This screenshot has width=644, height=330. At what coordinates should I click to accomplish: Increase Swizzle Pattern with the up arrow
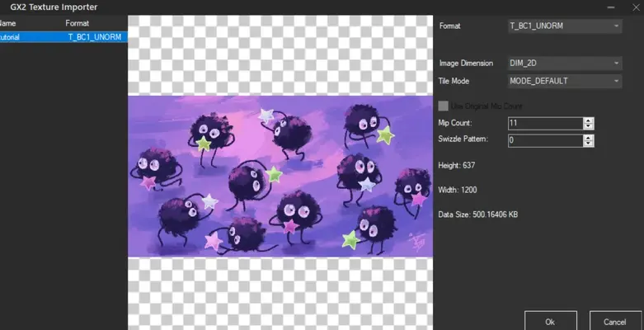click(588, 138)
